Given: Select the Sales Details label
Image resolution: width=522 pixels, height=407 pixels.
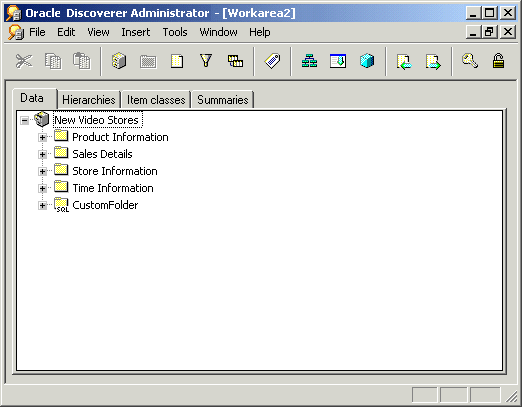Looking at the screenshot, I should (102, 154).
